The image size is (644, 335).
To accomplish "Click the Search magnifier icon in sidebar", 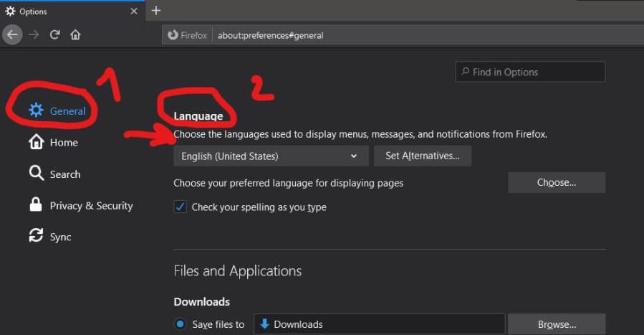I will (x=36, y=174).
